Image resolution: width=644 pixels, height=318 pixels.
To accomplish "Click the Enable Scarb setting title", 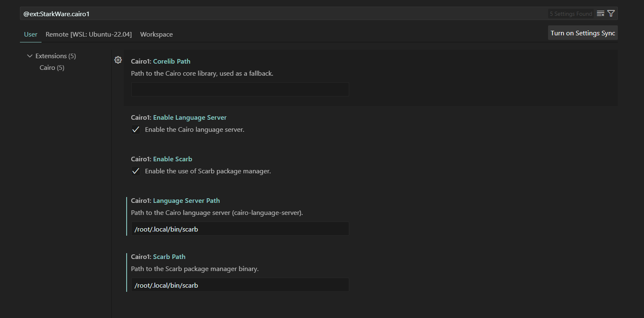I will tap(172, 159).
